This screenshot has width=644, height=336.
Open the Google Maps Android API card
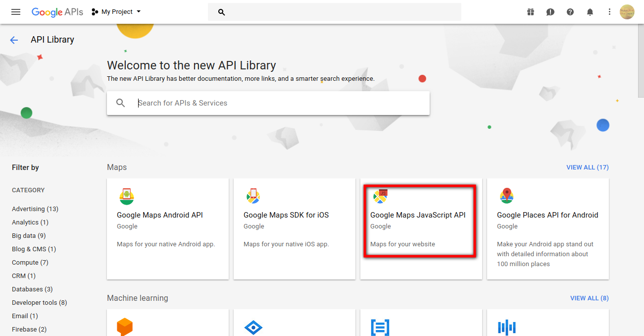coord(168,229)
